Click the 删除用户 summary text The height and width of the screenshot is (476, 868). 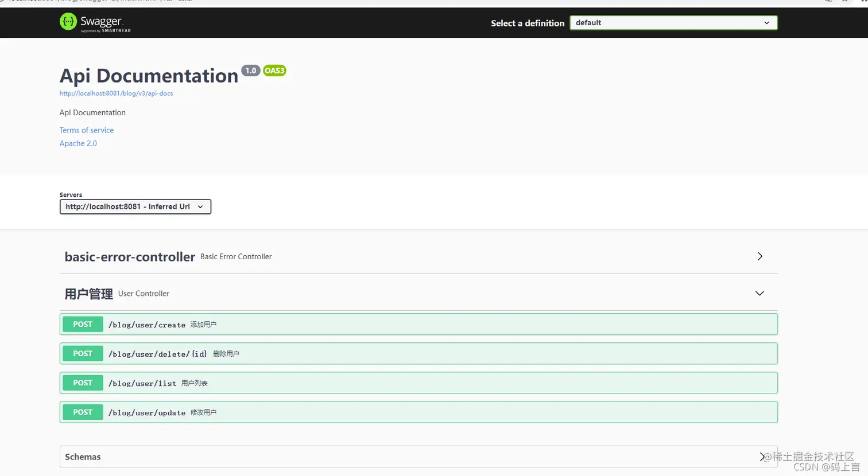226,354
